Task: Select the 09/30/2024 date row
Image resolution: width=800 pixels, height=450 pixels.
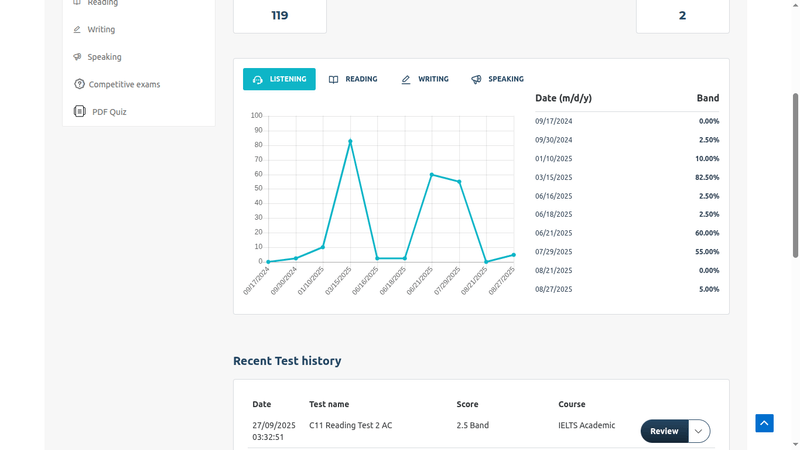Action: click(x=627, y=140)
